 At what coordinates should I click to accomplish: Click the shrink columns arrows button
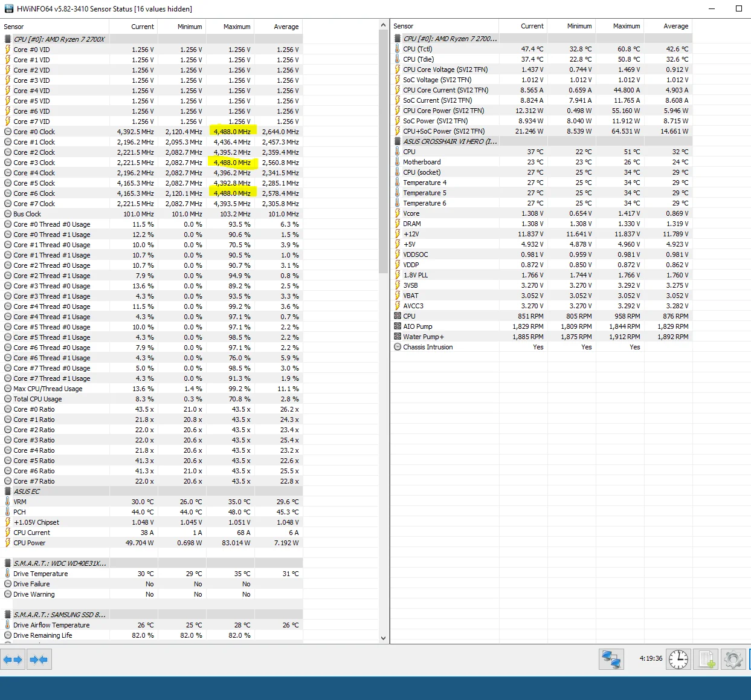39,659
